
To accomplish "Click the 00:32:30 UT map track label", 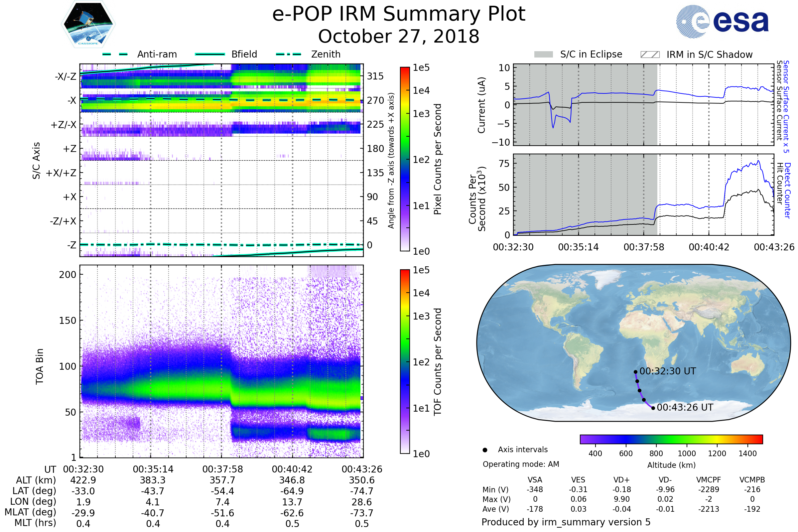I will point(667,371).
